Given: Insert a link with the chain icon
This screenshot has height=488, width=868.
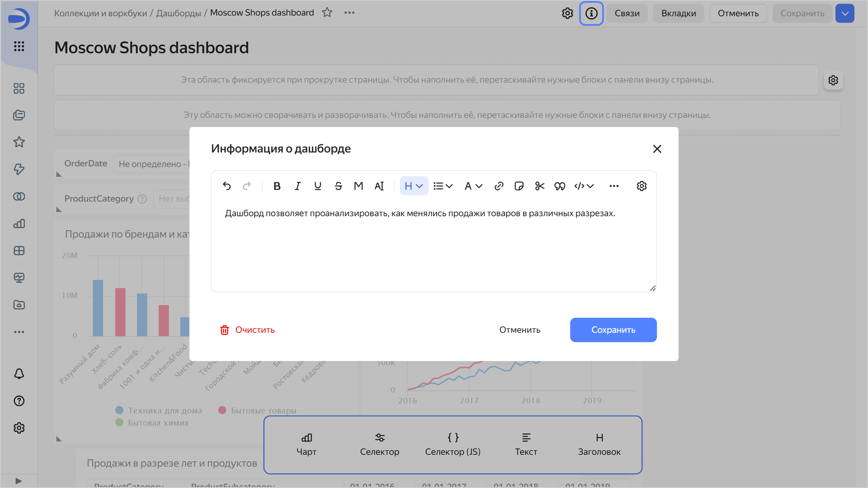Looking at the screenshot, I should pyautogui.click(x=499, y=186).
